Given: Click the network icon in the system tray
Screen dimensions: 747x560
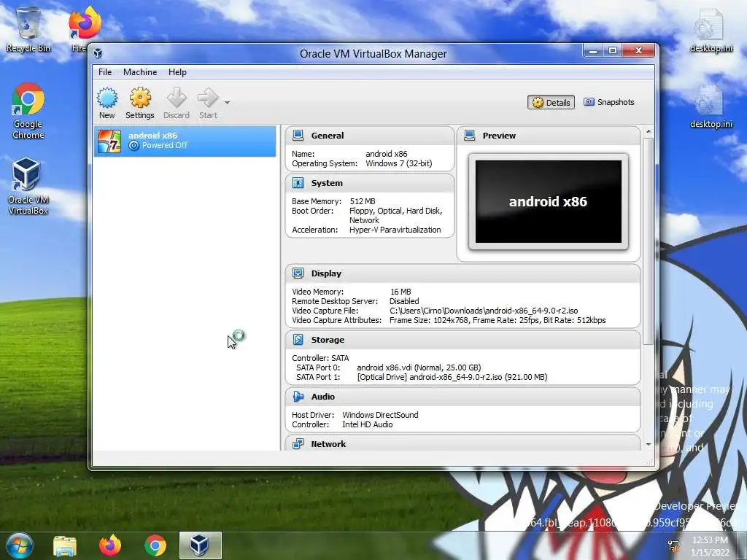Looking at the screenshot, I should point(673,545).
